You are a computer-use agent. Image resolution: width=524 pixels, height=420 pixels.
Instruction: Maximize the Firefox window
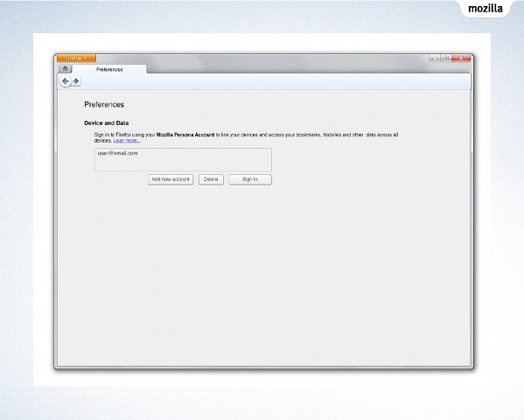point(446,59)
